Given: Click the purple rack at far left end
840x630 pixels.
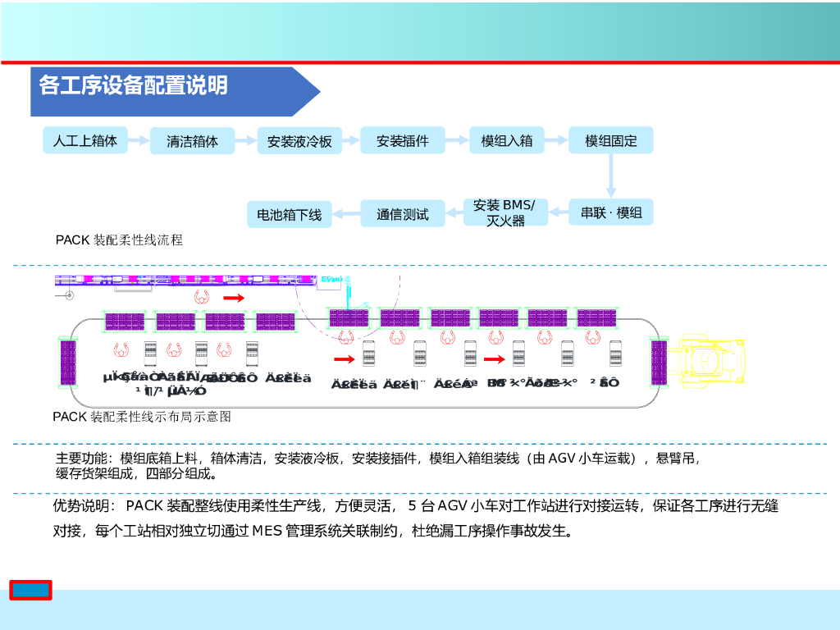Looking at the screenshot, I should click(68, 362).
